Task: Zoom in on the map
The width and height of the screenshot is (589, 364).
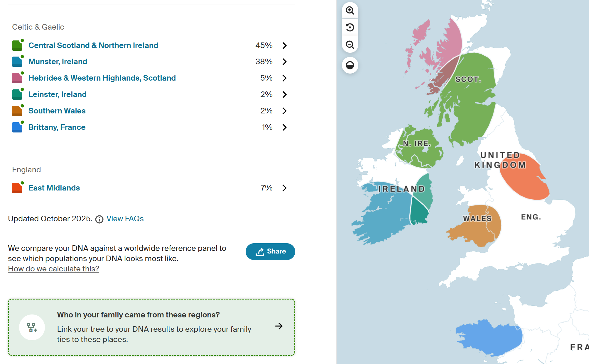Action: [x=350, y=11]
